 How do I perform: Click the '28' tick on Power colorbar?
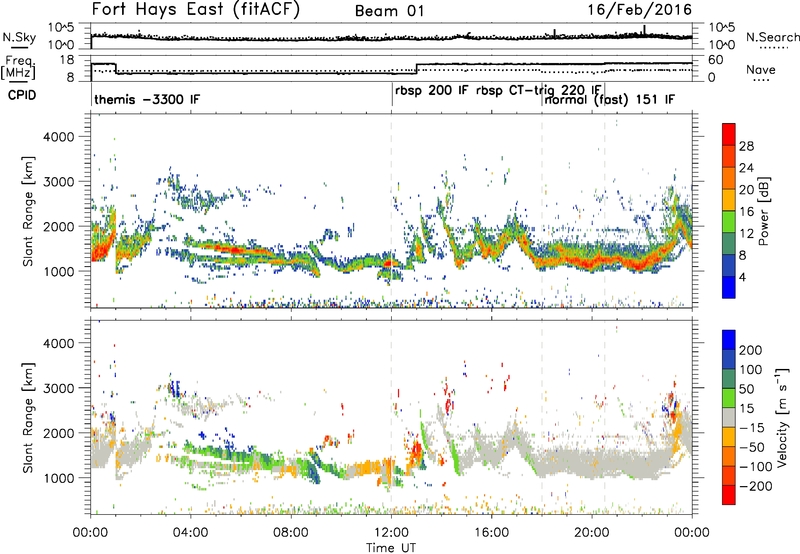(x=746, y=146)
